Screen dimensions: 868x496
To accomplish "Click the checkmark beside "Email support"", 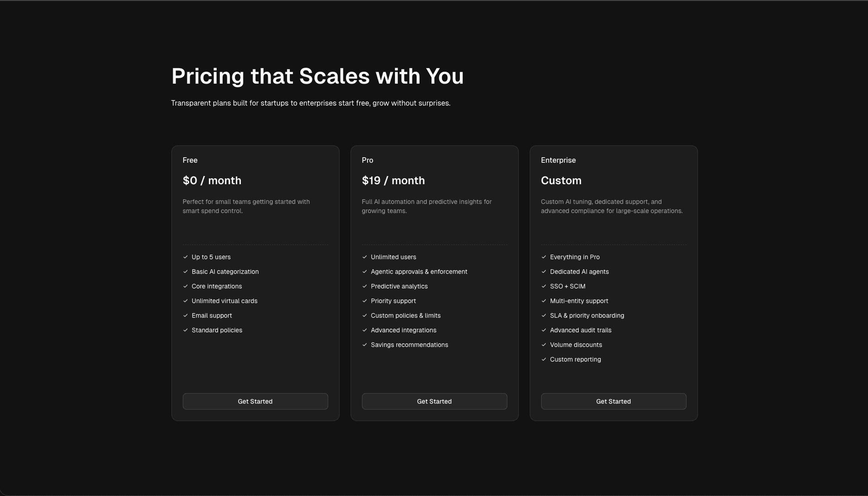I will [x=186, y=315].
